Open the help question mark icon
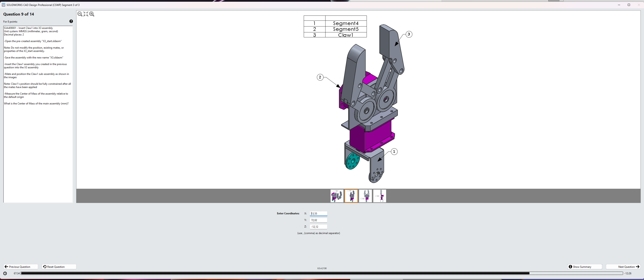This screenshot has height=280, width=644. click(x=71, y=21)
